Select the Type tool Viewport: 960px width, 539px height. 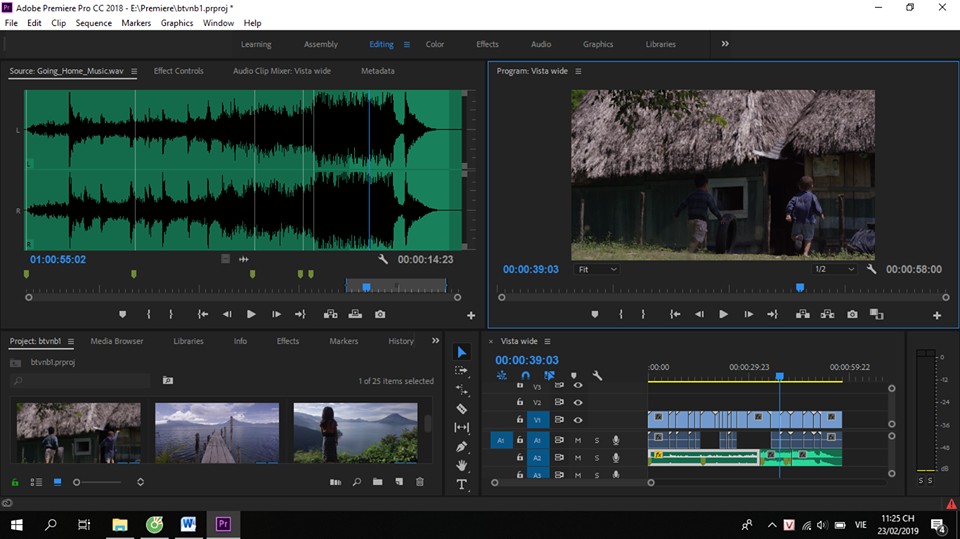[x=462, y=484]
